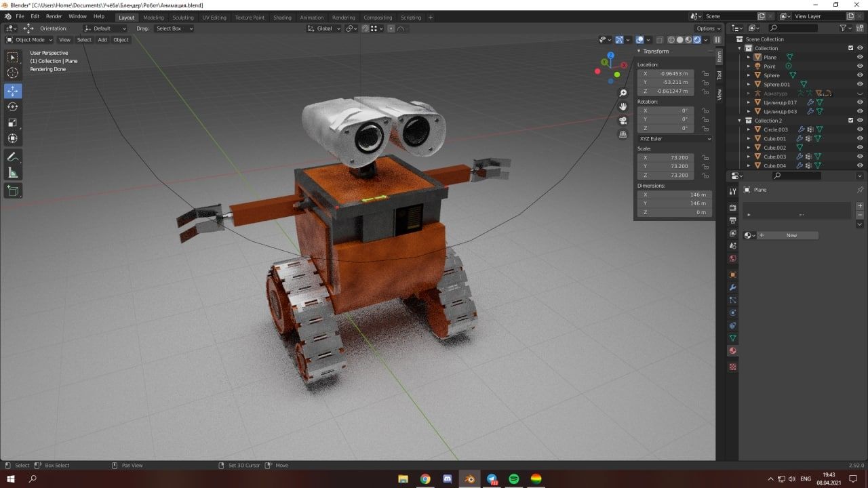This screenshot has width=868, height=488.
Task: Open the Object Data triangle tab
Action: click(732, 338)
